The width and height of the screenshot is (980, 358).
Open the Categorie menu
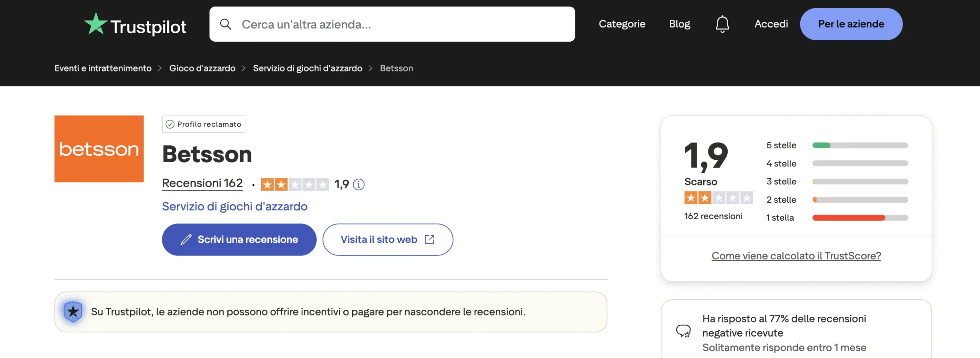pos(622,24)
